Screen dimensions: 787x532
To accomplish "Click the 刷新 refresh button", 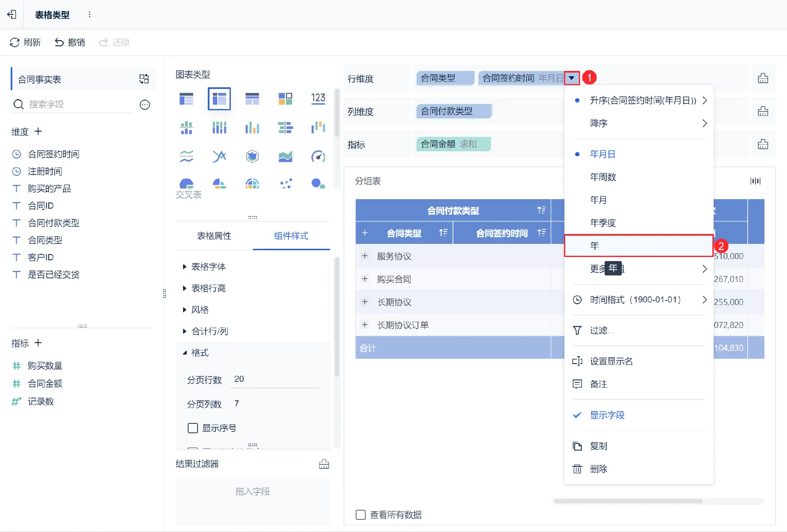I will point(25,42).
